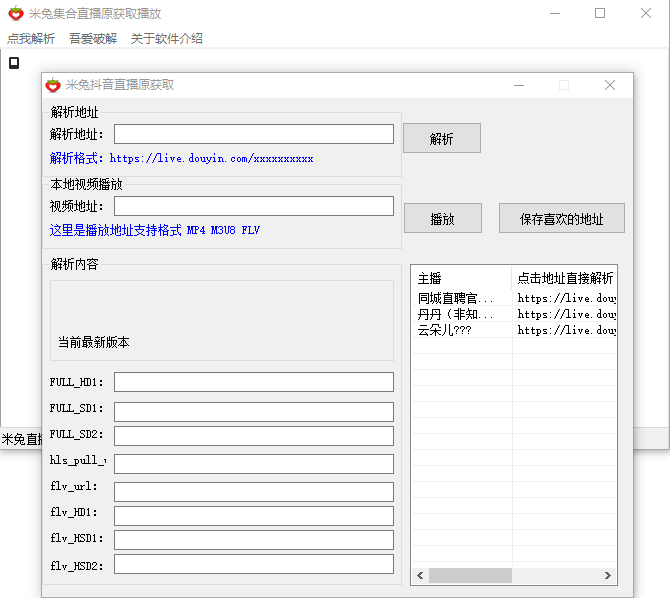Click the flv_HSD1 text field

(254, 540)
